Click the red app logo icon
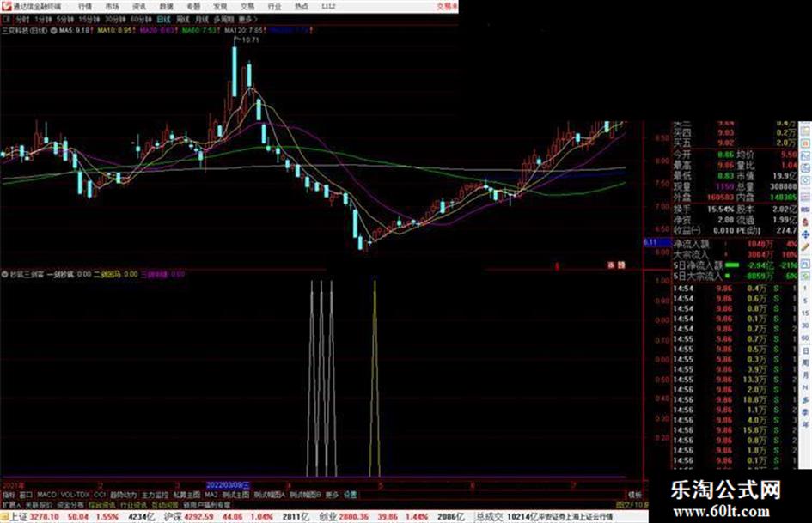The image size is (812, 523). pyautogui.click(x=7, y=6)
